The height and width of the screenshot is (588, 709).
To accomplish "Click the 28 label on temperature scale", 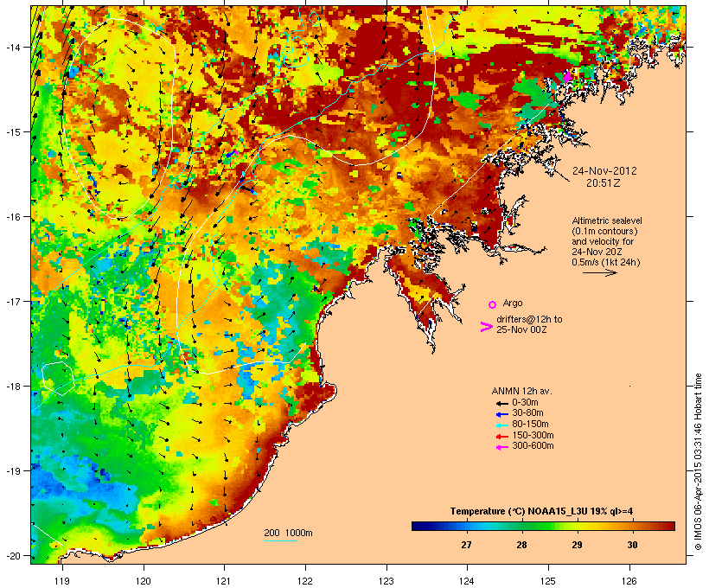I will (521, 545).
